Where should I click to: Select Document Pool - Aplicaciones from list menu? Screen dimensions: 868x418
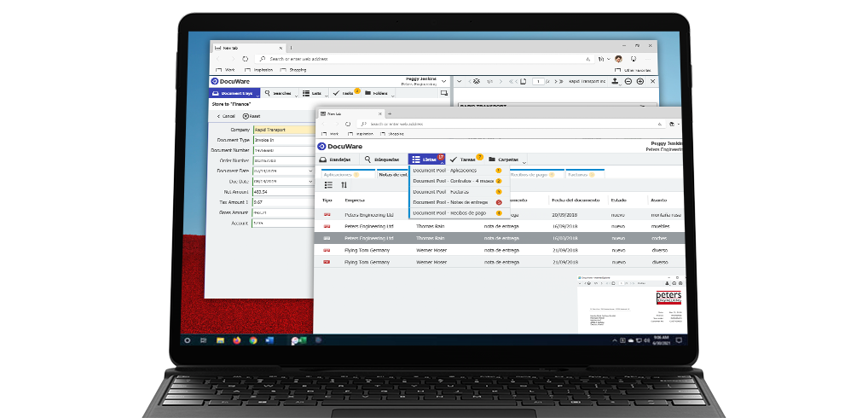click(445, 171)
